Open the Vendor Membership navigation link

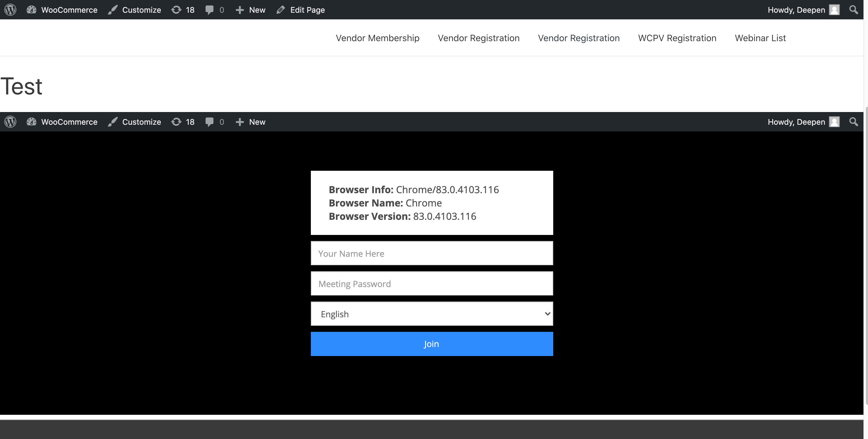(377, 38)
